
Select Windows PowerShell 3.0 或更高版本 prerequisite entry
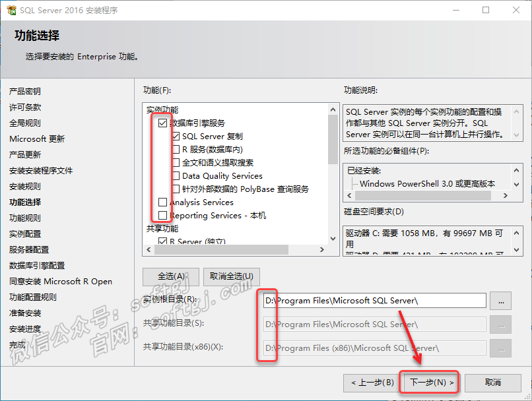(428, 184)
